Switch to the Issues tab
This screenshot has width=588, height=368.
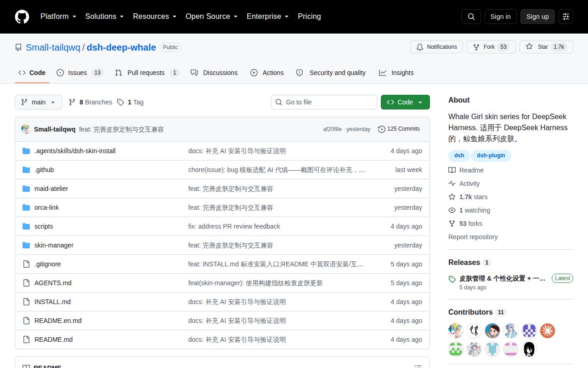[79, 73]
